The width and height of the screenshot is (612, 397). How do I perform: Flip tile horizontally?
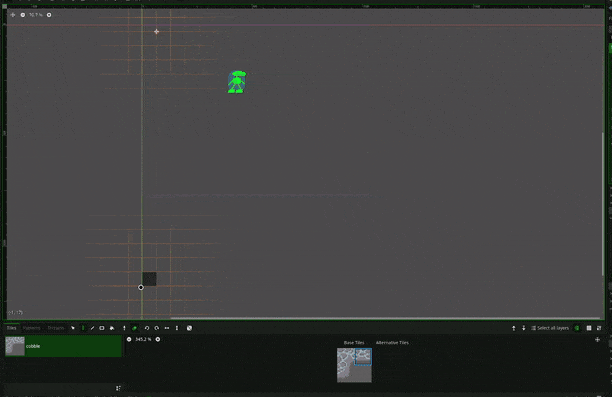pos(167,328)
